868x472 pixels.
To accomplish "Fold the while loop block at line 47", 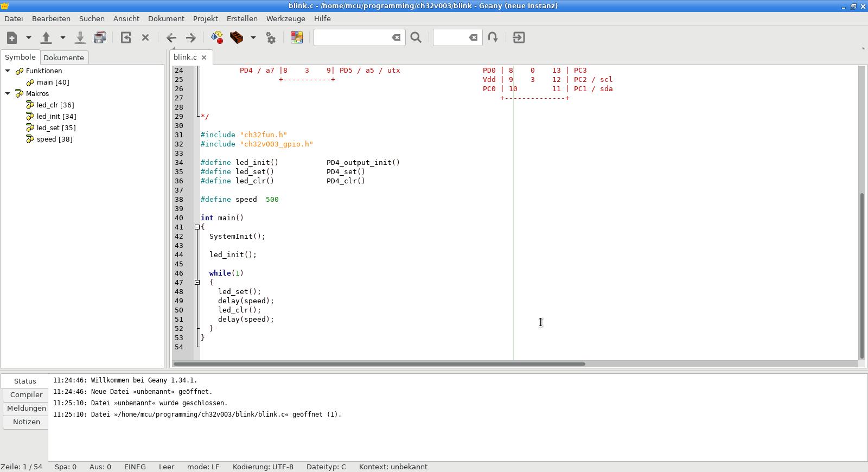I will click(x=197, y=282).
